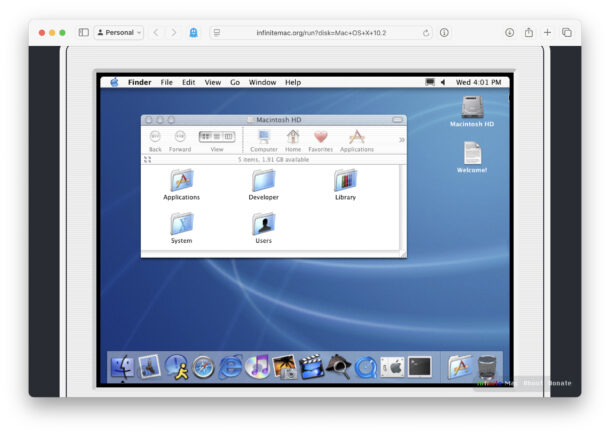Switch Finder view mode with View control
The image size is (610, 435).
tap(217, 137)
